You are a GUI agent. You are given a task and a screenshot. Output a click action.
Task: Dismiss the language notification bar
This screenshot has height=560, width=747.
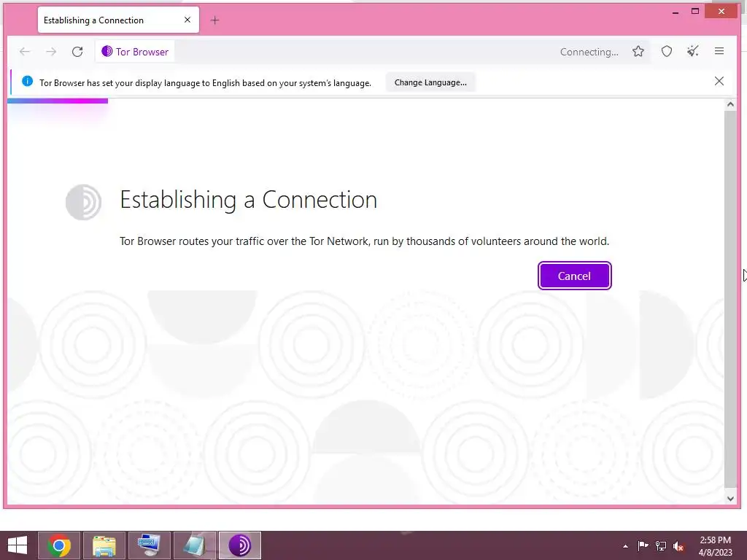pyautogui.click(x=719, y=81)
